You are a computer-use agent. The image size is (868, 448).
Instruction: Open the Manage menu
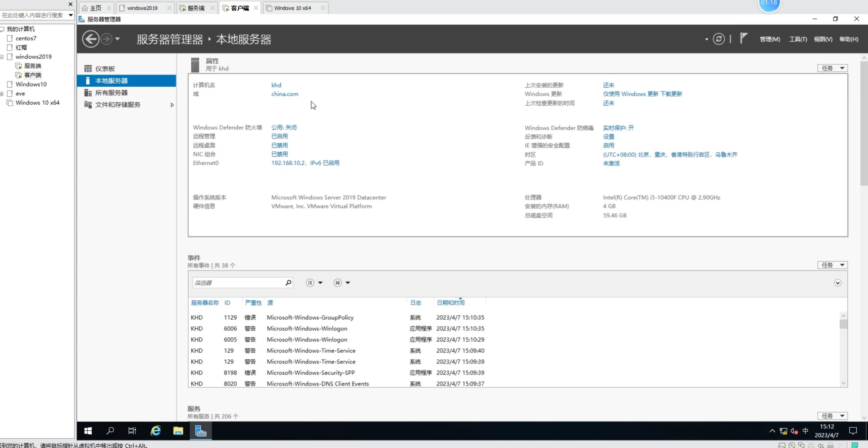click(770, 39)
